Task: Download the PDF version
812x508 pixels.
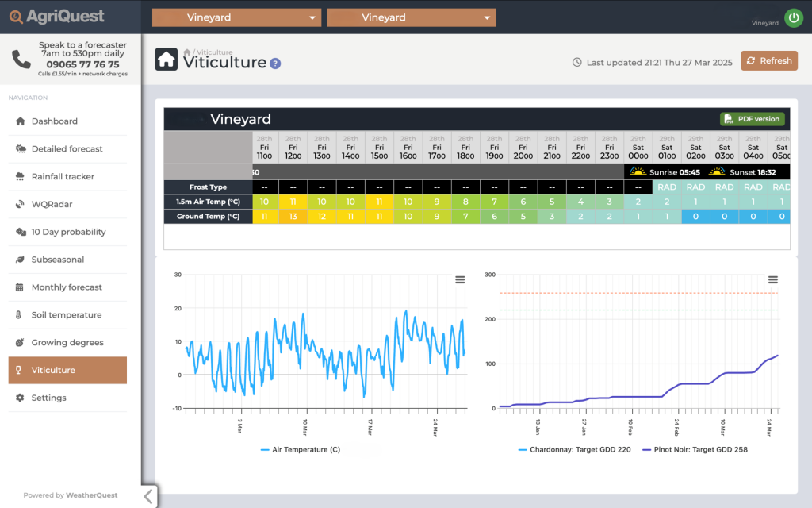Action: (x=752, y=119)
